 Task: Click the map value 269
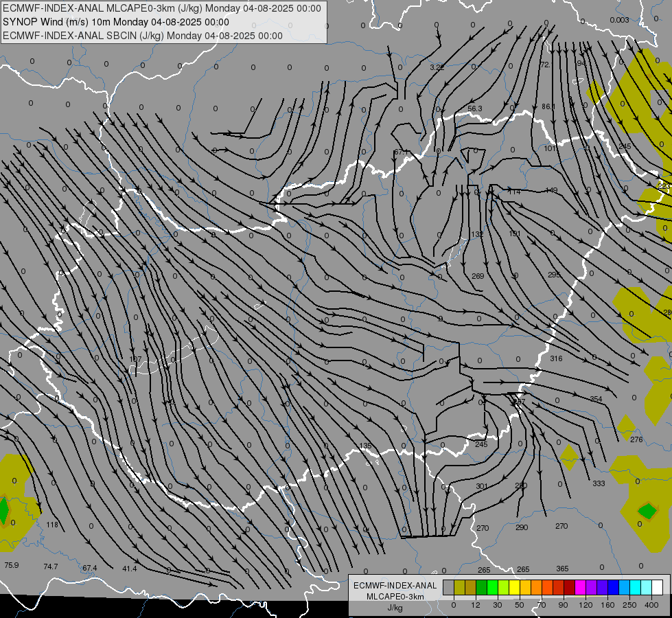point(478,276)
